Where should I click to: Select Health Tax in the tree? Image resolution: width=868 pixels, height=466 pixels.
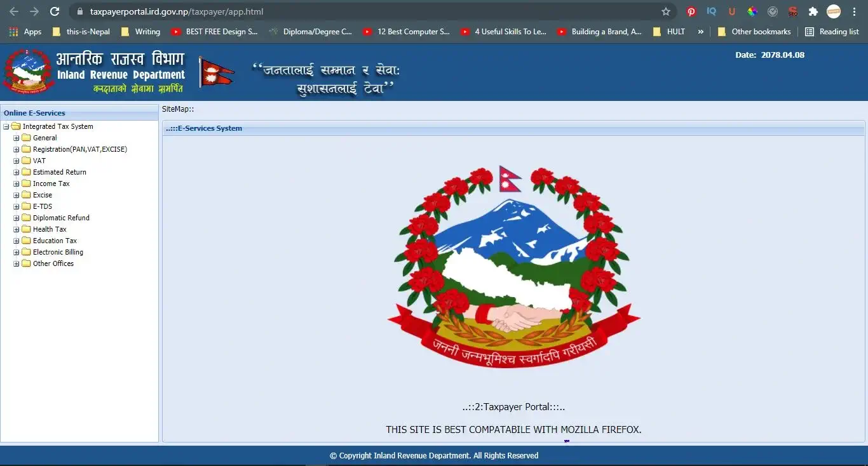point(50,229)
